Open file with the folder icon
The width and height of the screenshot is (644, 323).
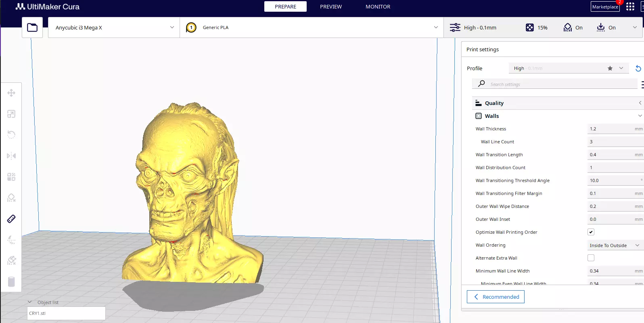[x=32, y=27]
